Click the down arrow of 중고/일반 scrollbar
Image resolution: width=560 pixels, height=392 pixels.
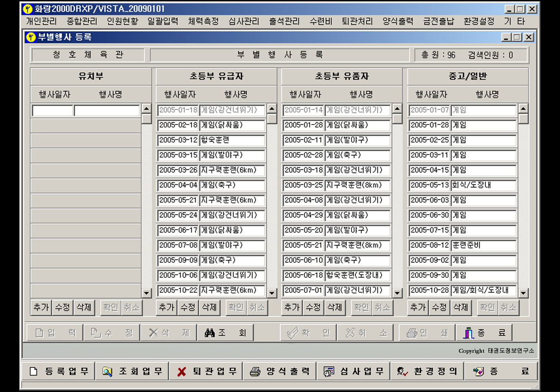point(523,293)
